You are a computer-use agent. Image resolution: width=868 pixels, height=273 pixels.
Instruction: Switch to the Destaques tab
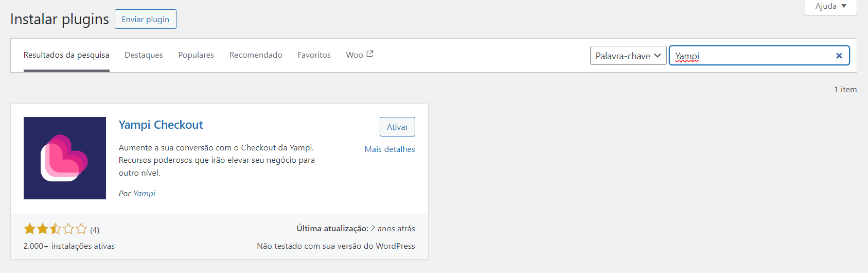tap(144, 55)
